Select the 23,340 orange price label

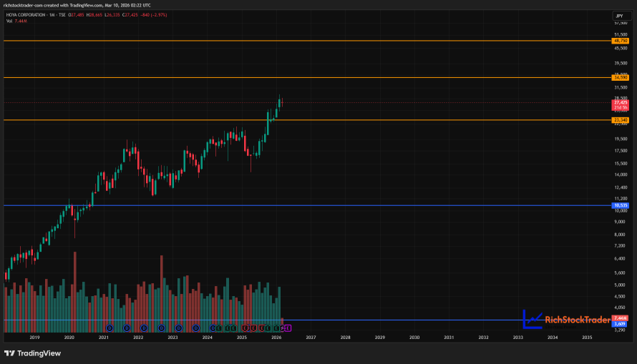[621, 120]
